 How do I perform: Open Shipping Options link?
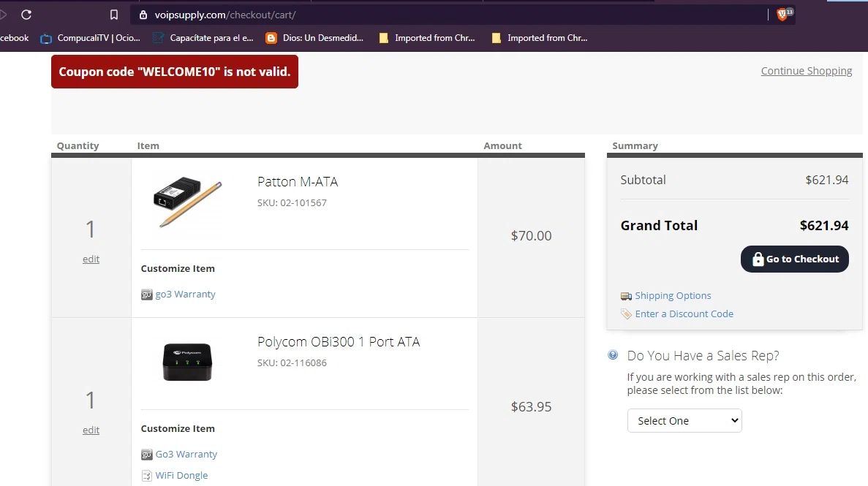click(673, 295)
